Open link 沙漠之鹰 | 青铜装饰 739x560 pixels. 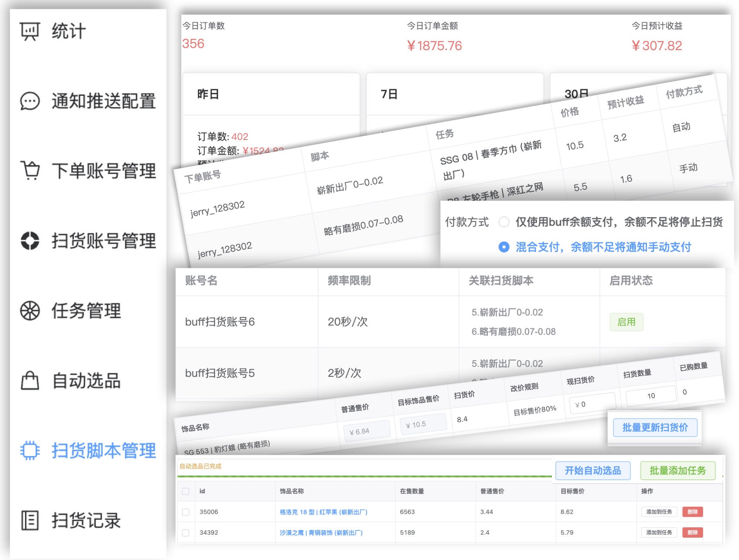coord(321,533)
